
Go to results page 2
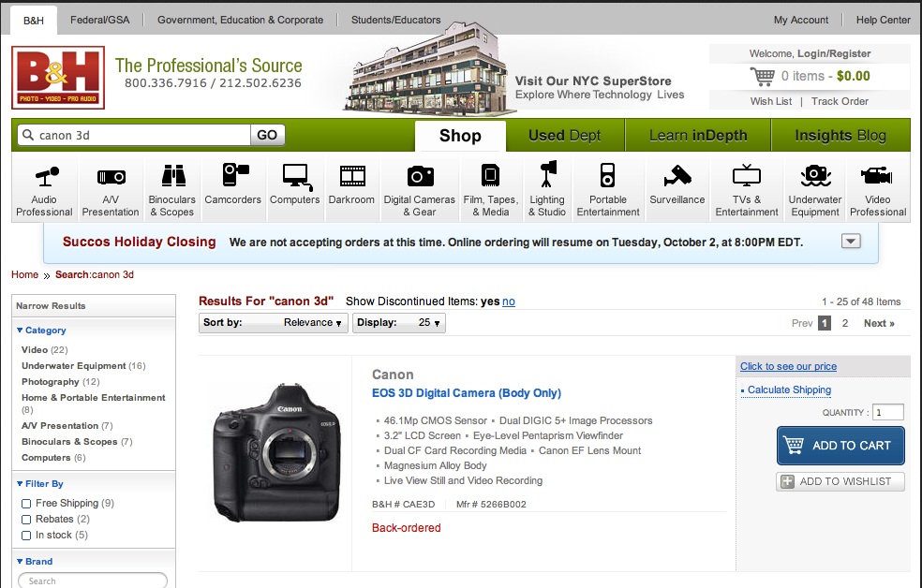point(845,323)
